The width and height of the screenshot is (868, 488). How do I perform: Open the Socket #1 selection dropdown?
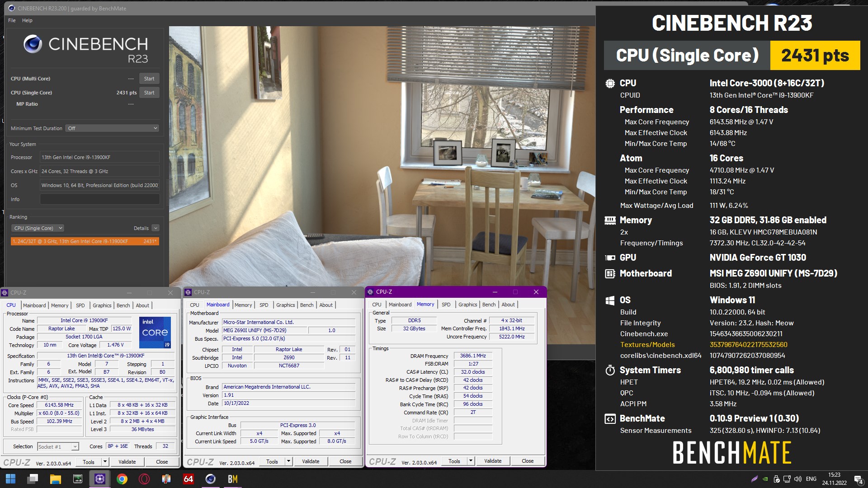pyautogui.click(x=58, y=446)
